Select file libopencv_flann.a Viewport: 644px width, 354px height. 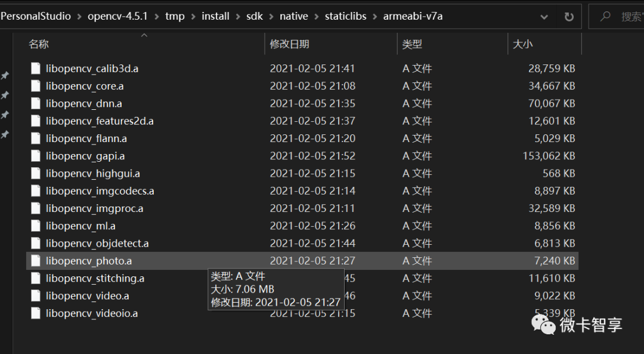(86, 138)
